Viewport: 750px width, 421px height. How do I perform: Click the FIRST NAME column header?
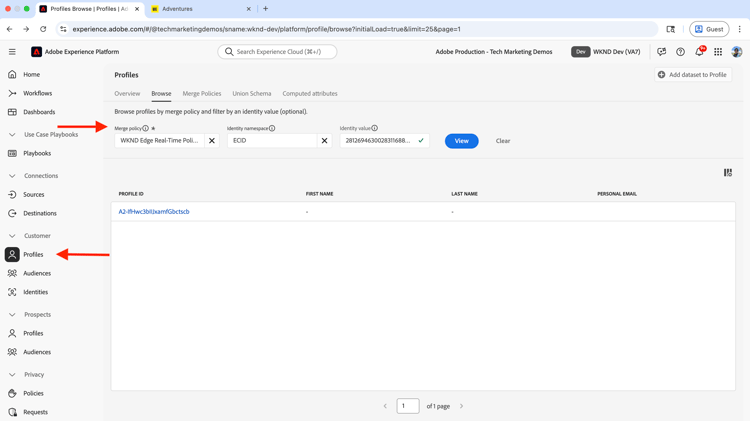point(320,194)
